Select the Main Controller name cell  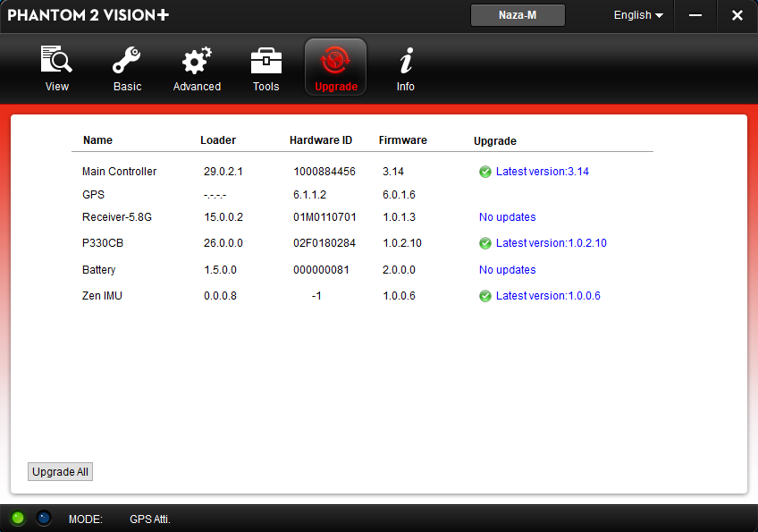click(120, 172)
